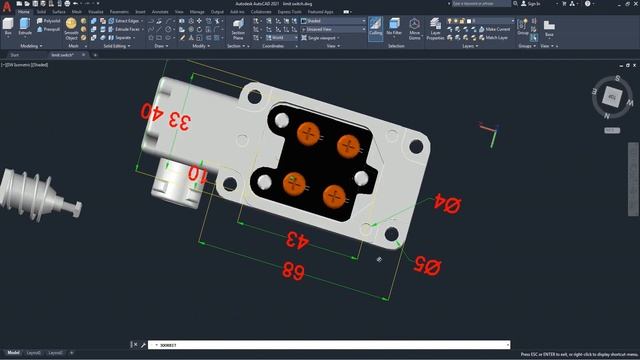Click the Plot printer icon in quick access
Viewport: 640px width, 360px height.
[67, 4]
